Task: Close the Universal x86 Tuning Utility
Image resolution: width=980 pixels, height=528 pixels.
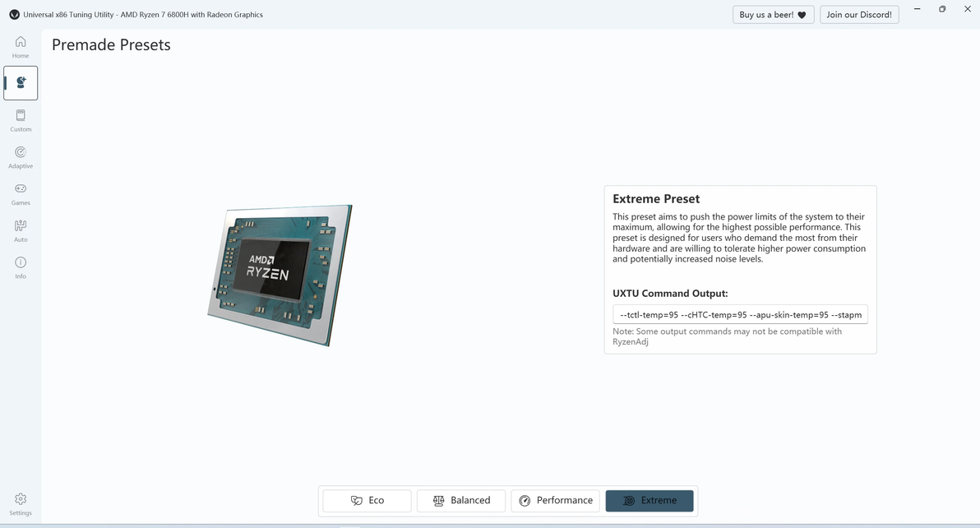Action: [x=967, y=9]
